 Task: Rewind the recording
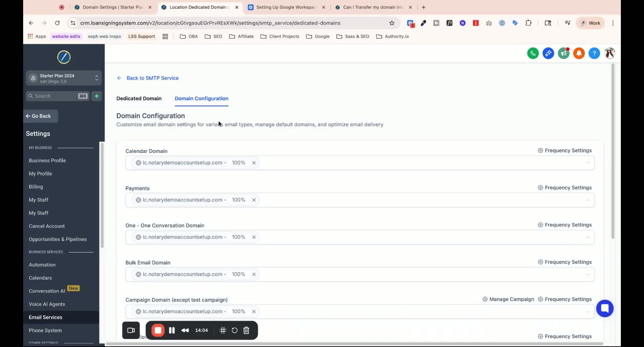coord(185,330)
